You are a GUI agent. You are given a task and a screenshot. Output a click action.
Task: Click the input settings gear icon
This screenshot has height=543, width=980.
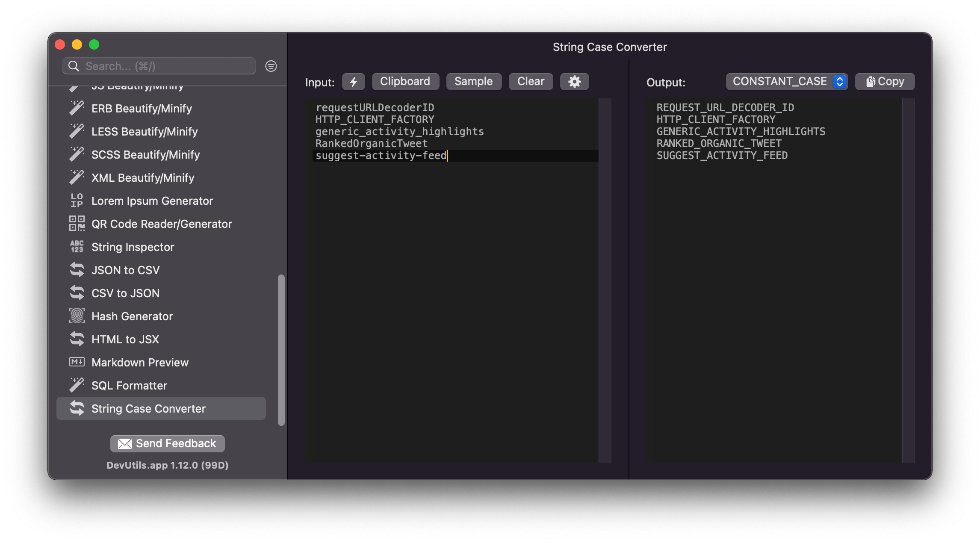coord(574,81)
